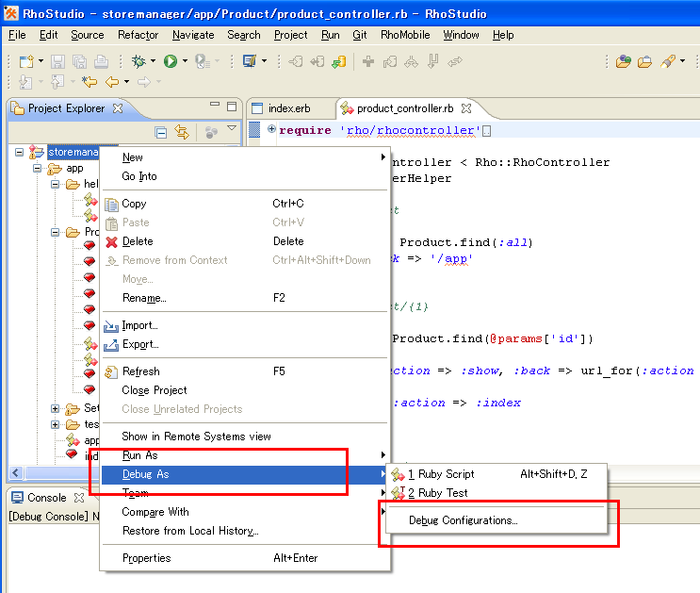Open Properties from the context menu
The width and height of the screenshot is (700, 593).
pos(244,558)
